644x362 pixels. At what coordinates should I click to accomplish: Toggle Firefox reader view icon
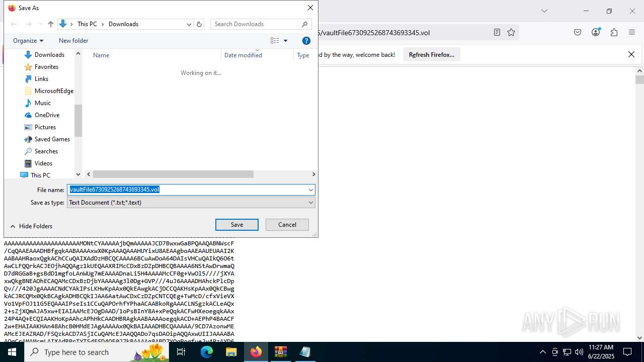click(497, 32)
